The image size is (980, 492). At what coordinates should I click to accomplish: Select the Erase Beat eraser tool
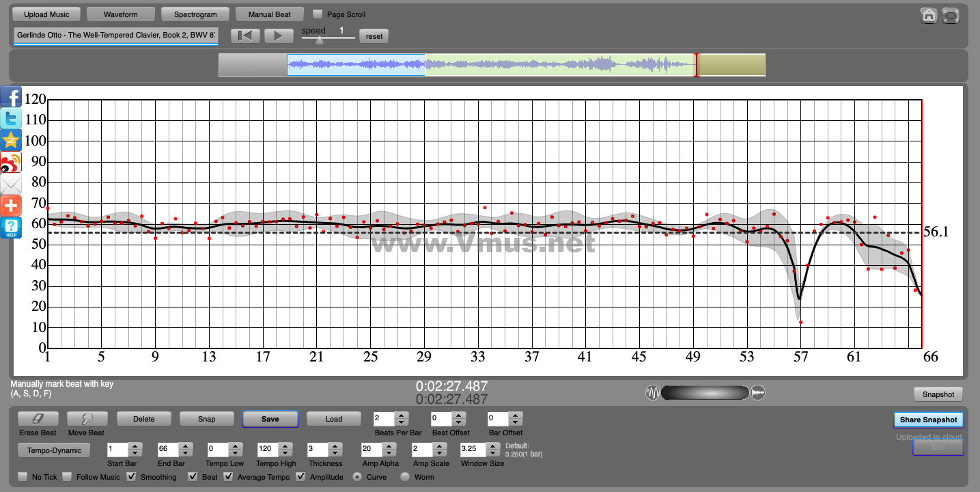point(38,419)
